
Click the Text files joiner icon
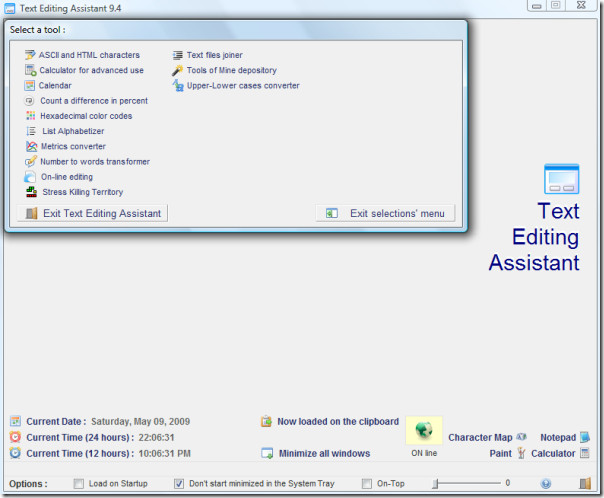(178, 55)
